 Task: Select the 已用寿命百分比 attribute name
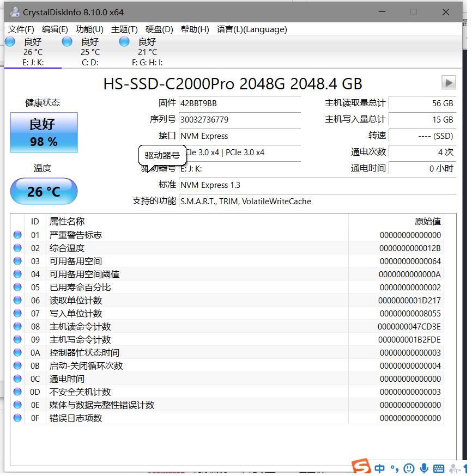click(x=80, y=287)
